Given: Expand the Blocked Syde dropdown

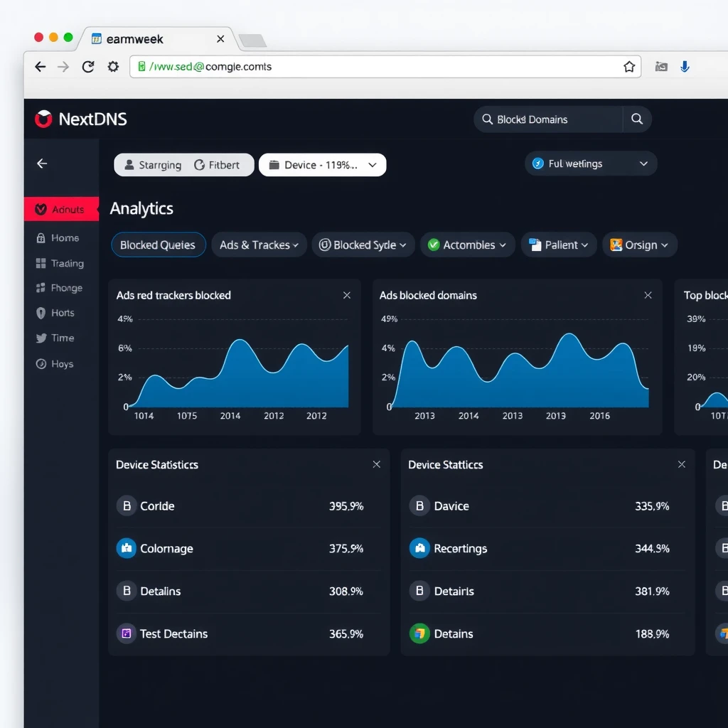Looking at the screenshot, I should (x=363, y=245).
